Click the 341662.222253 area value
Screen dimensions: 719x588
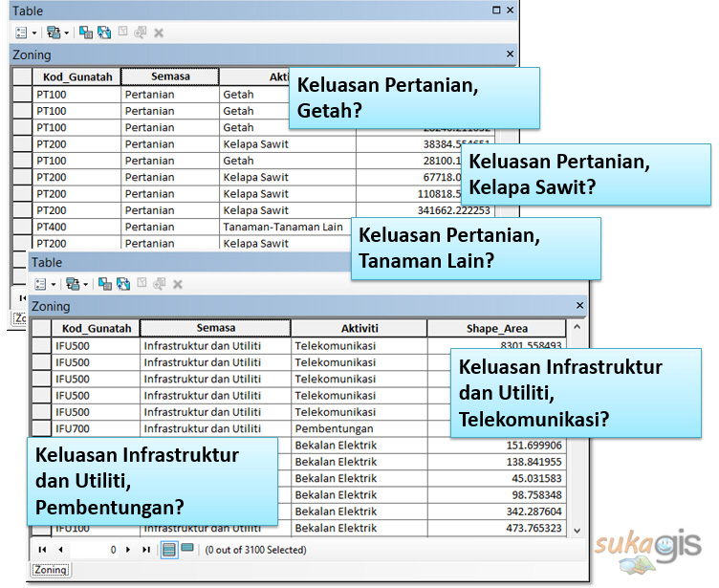pos(453,210)
